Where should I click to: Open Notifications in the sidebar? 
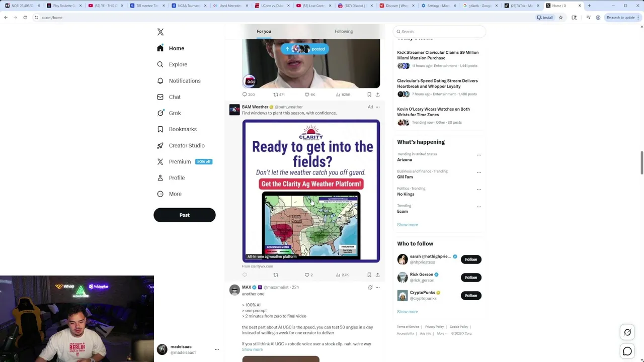(x=179, y=81)
